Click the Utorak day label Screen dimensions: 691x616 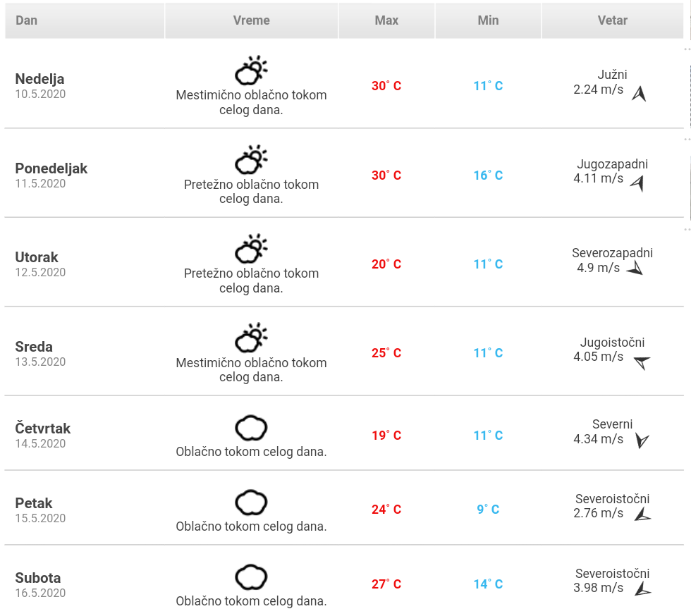click(x=37, y=257)
